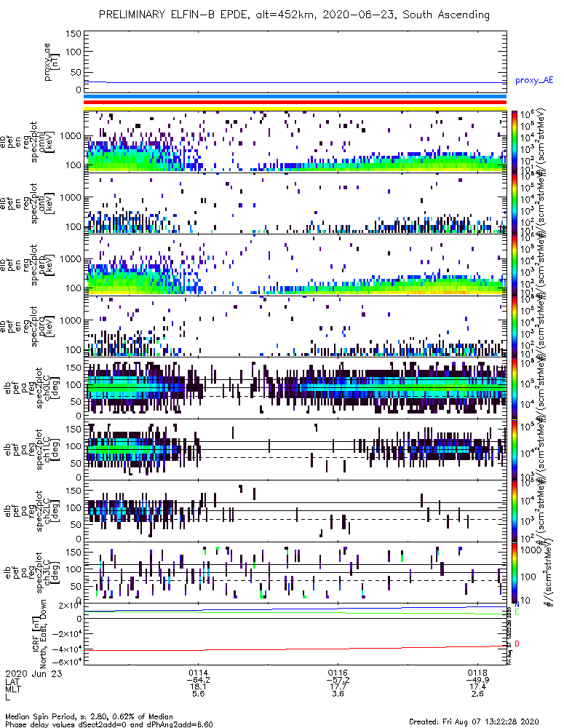The image size is (564, 728).
Task: Click the date label 2020 Jun 23
Action: pos(33,673)
